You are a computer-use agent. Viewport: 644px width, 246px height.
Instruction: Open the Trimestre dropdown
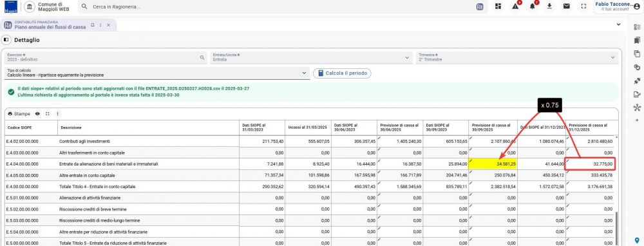[517, 58]
